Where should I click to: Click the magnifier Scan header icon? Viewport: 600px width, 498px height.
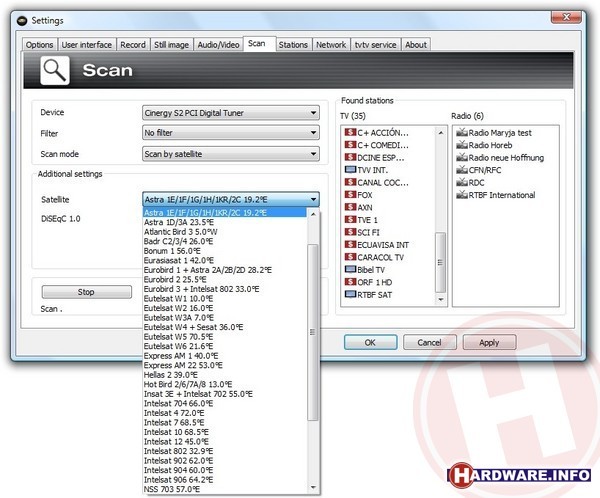click(x=55, y=70)
